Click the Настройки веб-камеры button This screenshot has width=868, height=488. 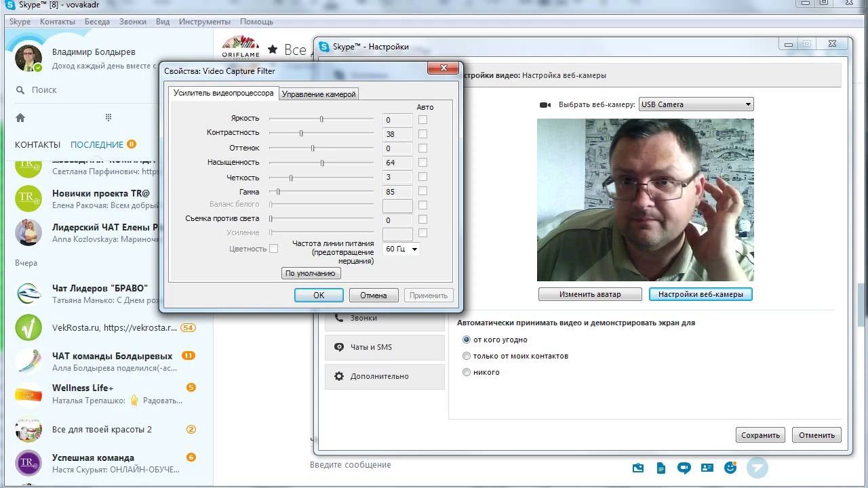click(x=701, y=294)
